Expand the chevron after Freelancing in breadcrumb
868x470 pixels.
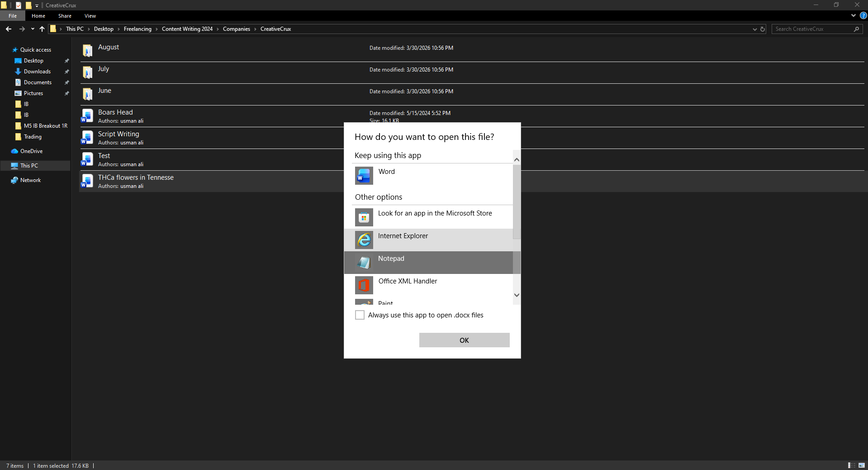157,29
